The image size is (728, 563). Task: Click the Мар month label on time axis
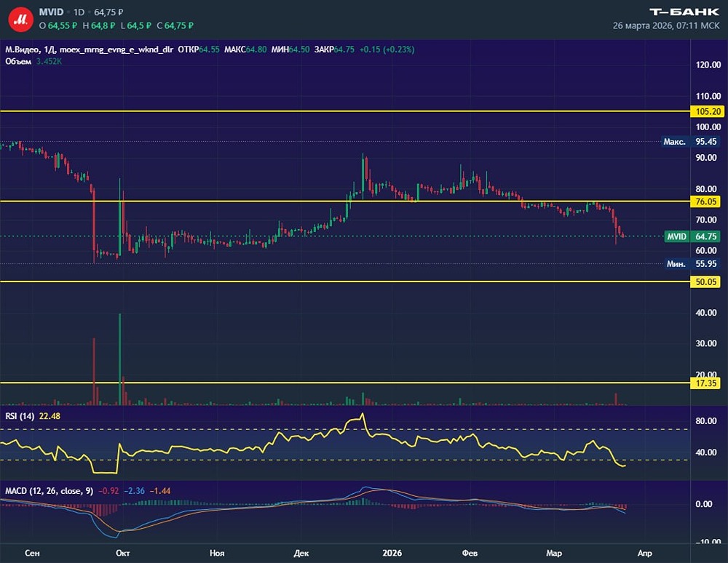click(x=554, y=553)
